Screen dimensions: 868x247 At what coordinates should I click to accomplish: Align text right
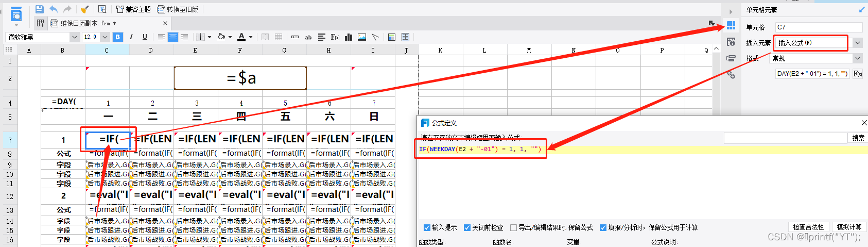tap(184, 37)
